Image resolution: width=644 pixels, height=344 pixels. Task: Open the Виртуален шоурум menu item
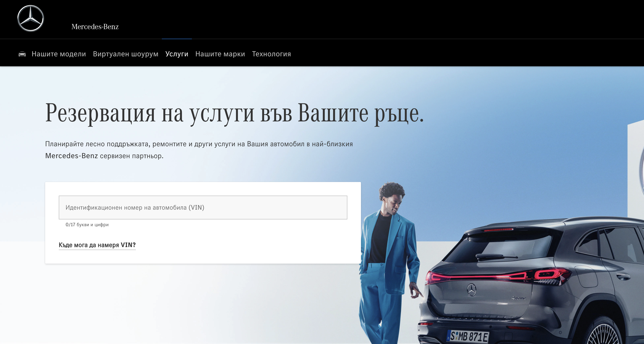coord(125,54)
